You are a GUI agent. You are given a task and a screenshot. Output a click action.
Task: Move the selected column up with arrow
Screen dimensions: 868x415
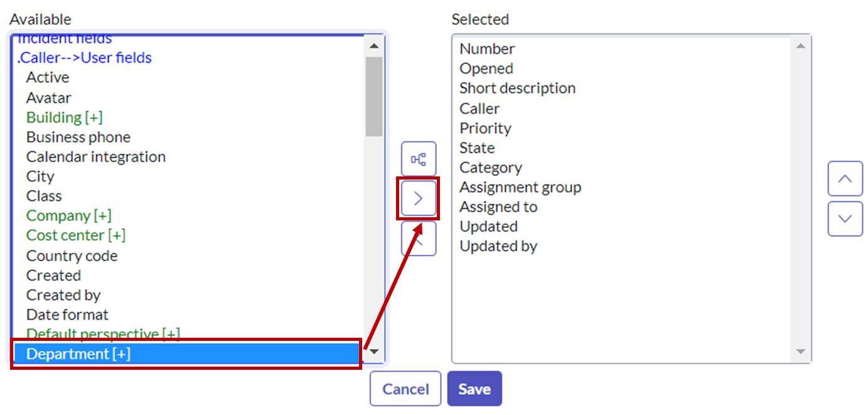tap(845, 179)
